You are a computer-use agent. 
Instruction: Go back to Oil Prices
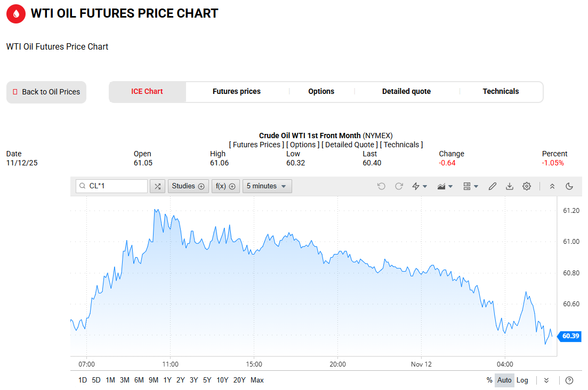click(x=46, y=92)
